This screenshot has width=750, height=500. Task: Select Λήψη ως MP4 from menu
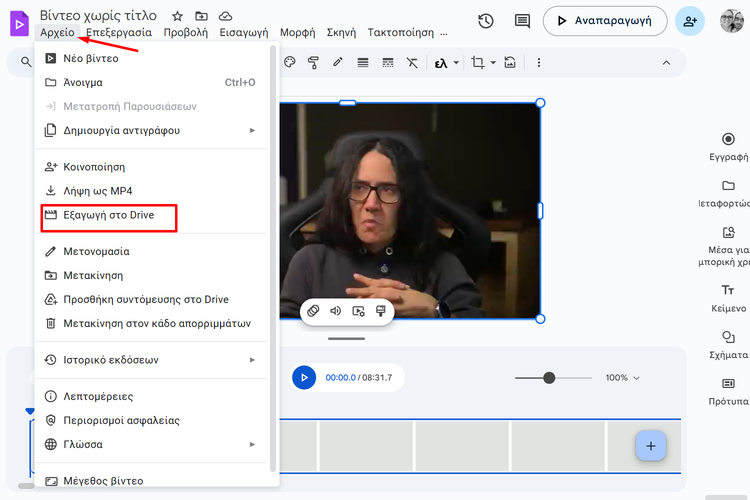click(98, 191)
